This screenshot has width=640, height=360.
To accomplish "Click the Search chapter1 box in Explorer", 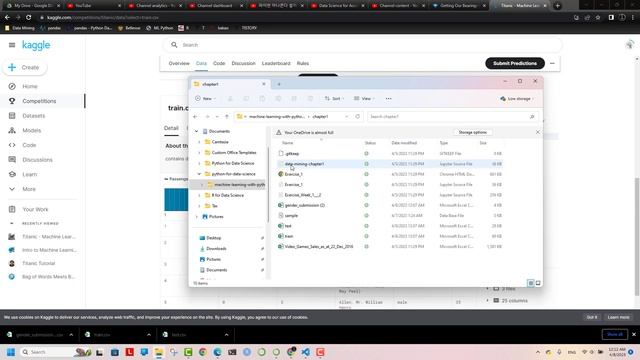I will 452,117.
